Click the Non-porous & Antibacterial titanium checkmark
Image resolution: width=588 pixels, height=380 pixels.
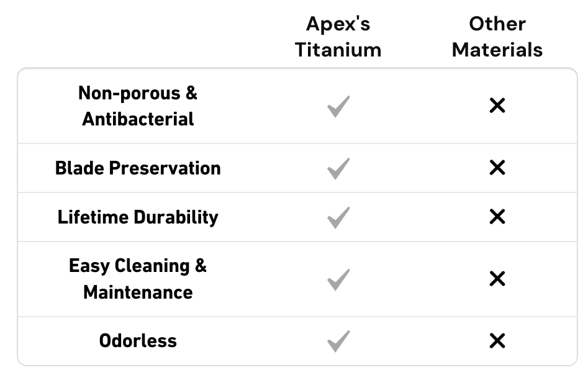338,106
